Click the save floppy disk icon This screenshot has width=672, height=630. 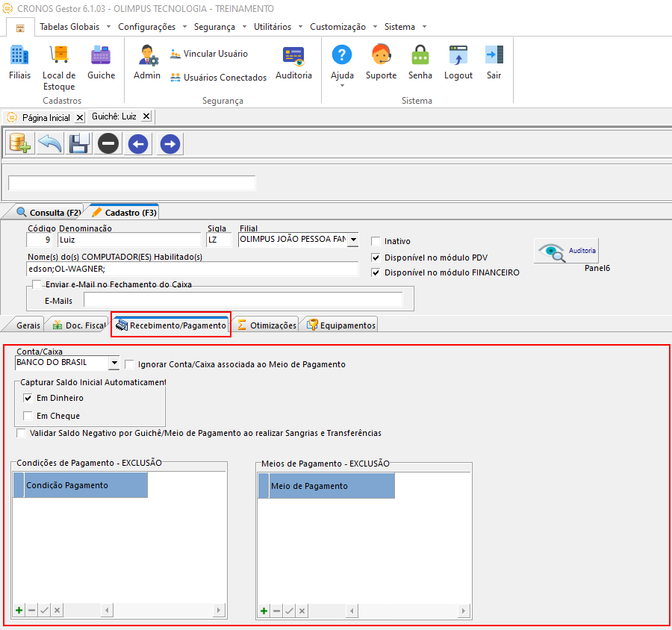(79, 143)
